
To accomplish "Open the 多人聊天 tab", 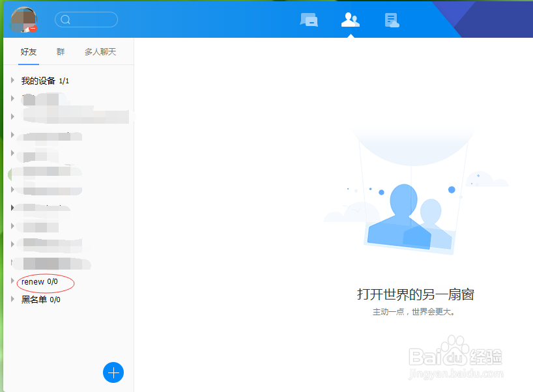I will [100, 51].
